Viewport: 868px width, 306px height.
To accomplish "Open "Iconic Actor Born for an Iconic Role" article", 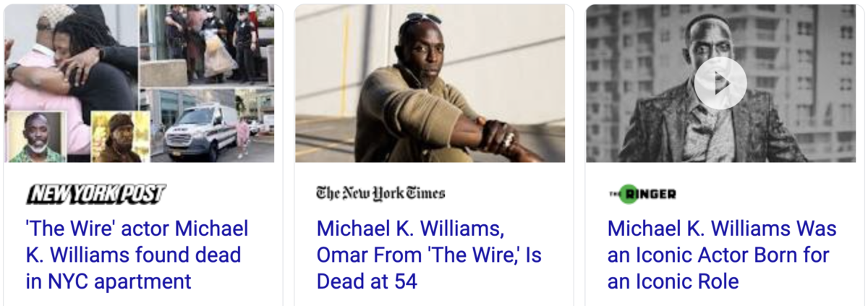I will [722, 255].
